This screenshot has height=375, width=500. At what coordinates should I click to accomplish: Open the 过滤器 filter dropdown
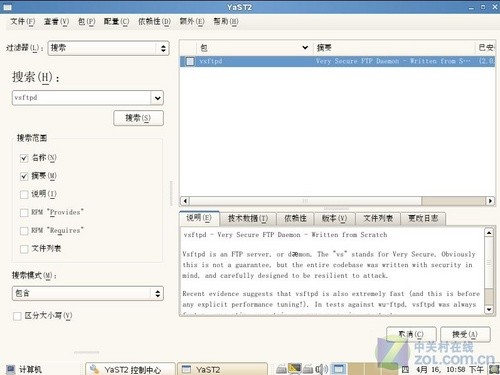click(109, 48)
